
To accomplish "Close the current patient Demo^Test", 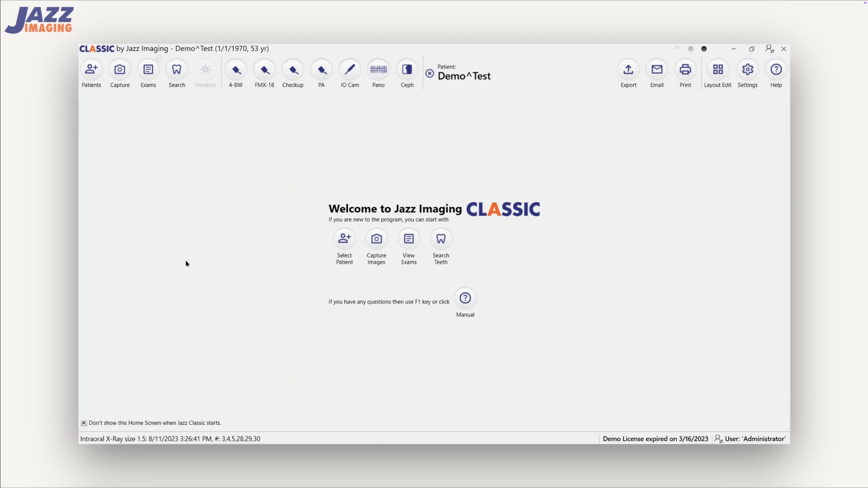I will (x=430, y=73).
